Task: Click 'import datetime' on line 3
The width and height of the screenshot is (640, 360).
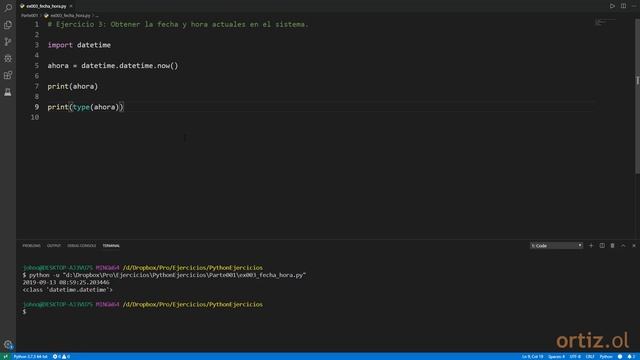Action: coord(79,45)
